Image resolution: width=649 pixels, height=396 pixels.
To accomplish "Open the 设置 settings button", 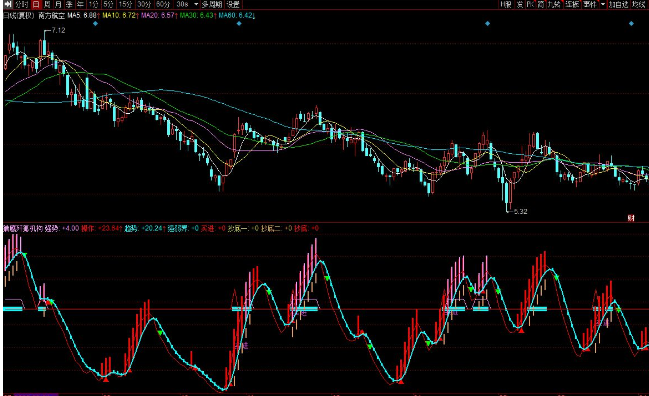I will coord(233,4).
